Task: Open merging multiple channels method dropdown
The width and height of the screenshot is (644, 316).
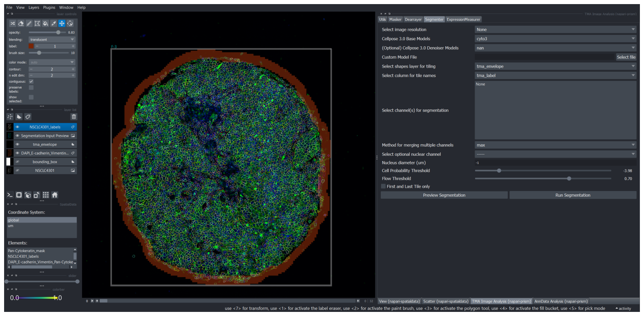Action: coord(555,145)
